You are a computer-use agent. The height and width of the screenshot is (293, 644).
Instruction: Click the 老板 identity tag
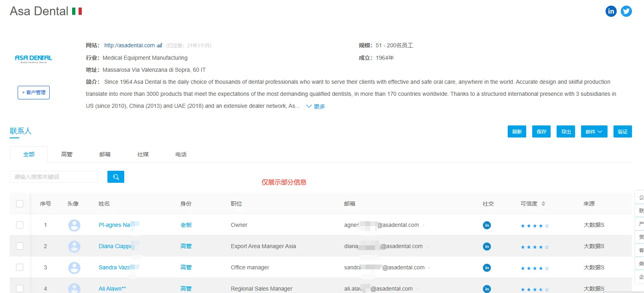point(186,225)
